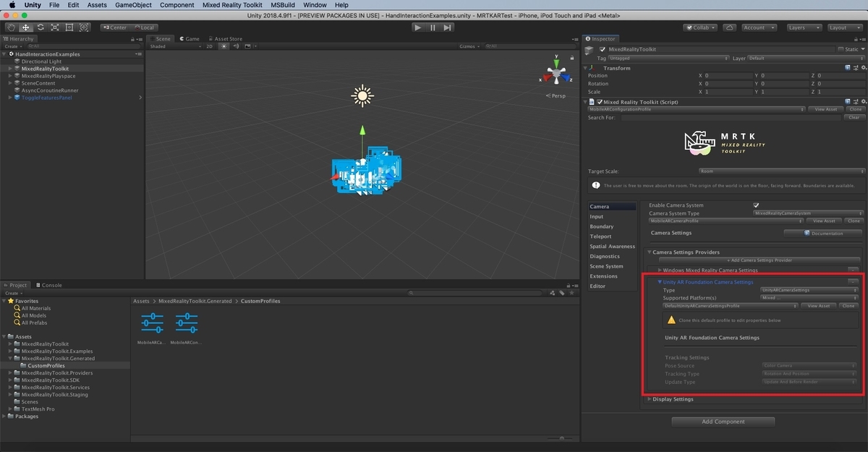Screen dimensions: 868x452
Task: Click Add Component button
Action: tap(723, 422)
